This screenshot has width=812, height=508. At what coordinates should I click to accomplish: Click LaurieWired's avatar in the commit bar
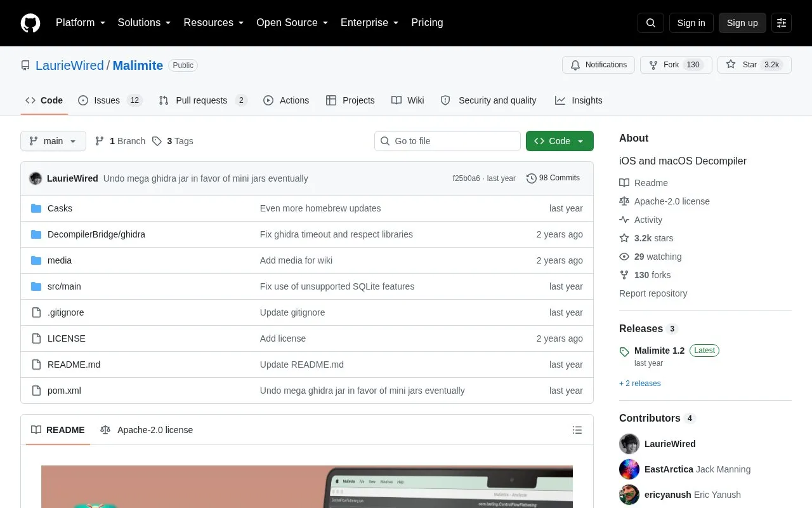click(36, 178)
